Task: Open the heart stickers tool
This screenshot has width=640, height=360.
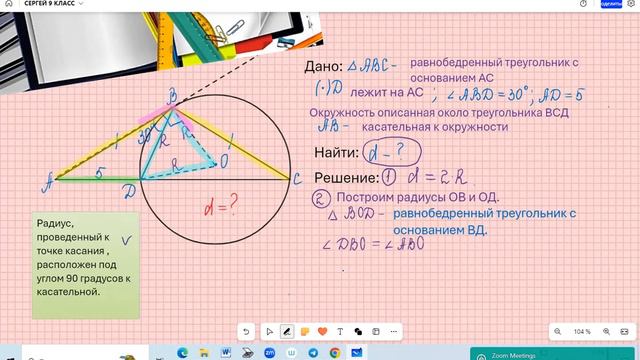Action: 322,331
